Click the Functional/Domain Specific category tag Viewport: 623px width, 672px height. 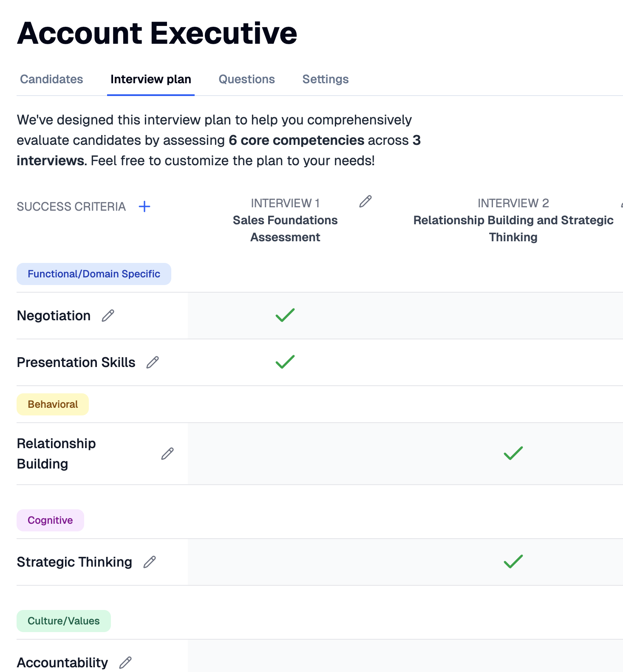coord(94,274)
